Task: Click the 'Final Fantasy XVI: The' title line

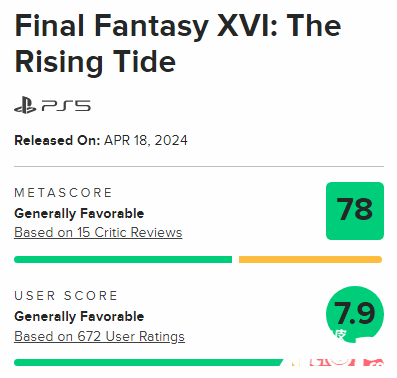Action: tap(178, 27)
